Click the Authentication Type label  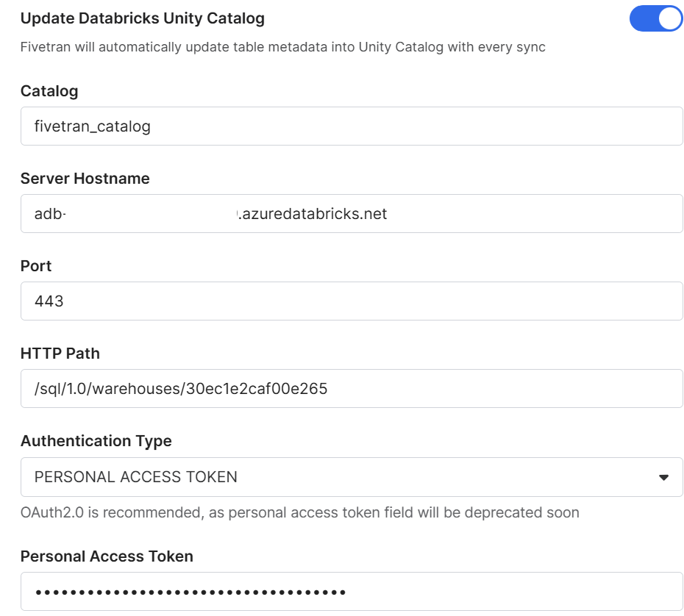click(96, 441)
